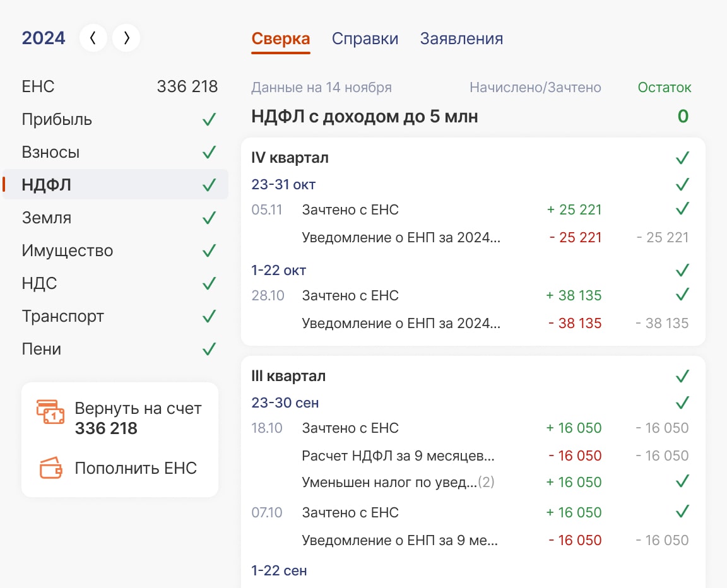Select НДФЛ in the sidebar

point(115,184)
